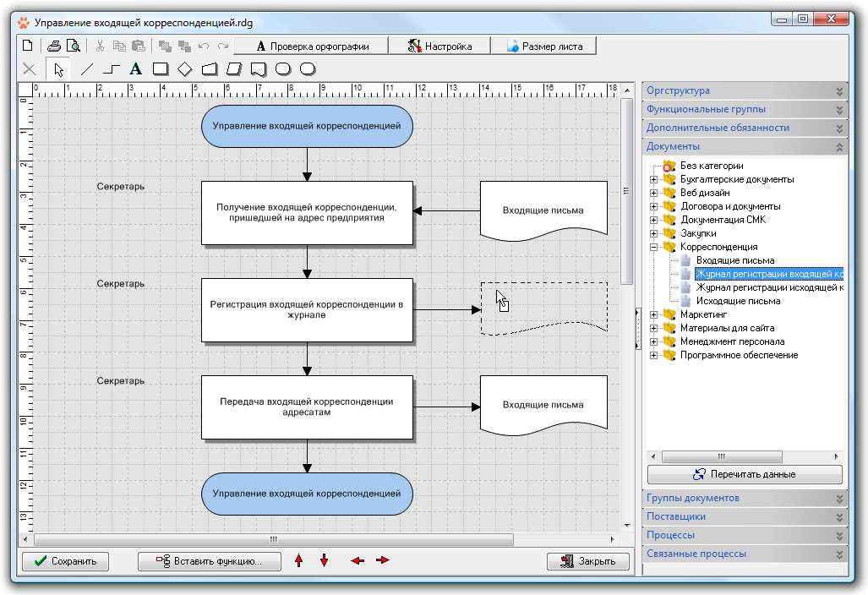The image size is (868, 595).
Task: Click the Bring to front icon
Action: point(165,46)
